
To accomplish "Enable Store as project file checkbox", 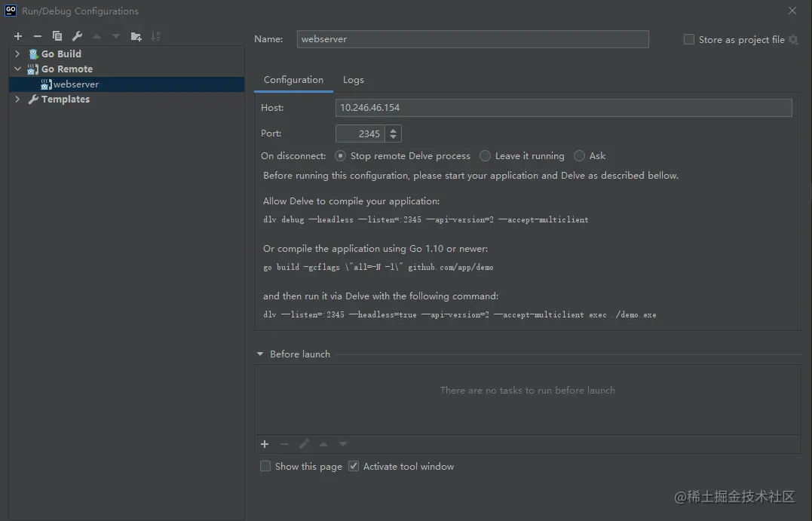I will [689, 39].
